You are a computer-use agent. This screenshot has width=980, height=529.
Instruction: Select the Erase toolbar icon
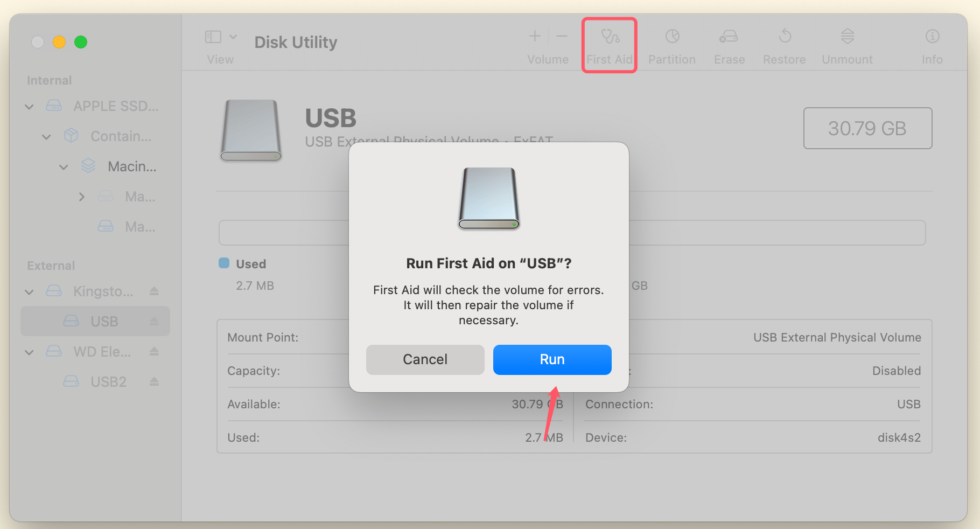click(x=729, y=45)
